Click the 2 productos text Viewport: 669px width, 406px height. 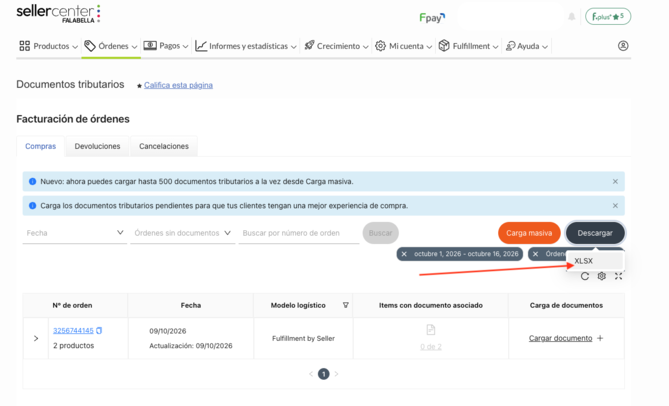pyautogui.click(x=73, y=346)
